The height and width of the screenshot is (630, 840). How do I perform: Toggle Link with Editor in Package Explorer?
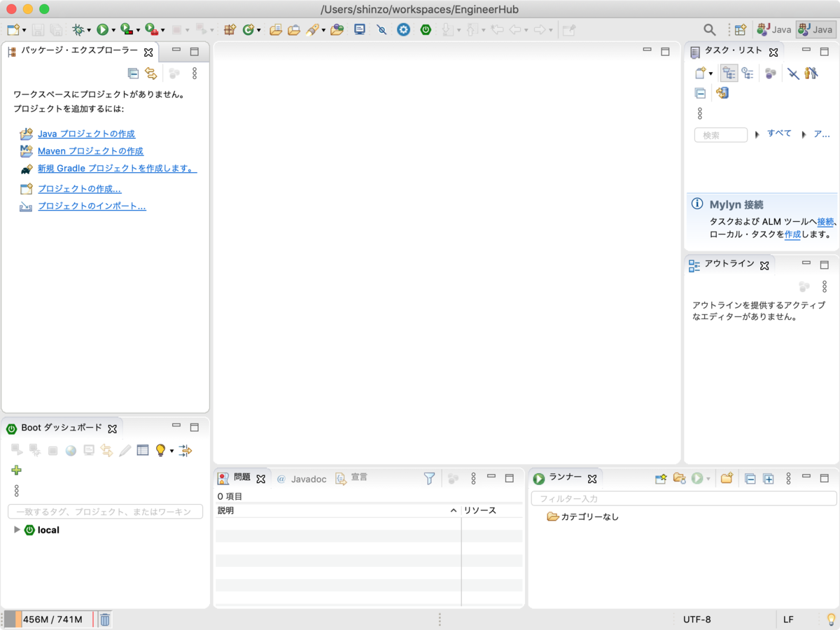click(x=150, y=73)
